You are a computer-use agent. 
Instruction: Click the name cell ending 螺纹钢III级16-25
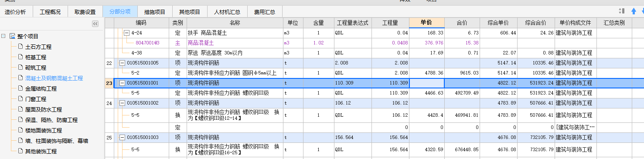[x=235, y=149]
